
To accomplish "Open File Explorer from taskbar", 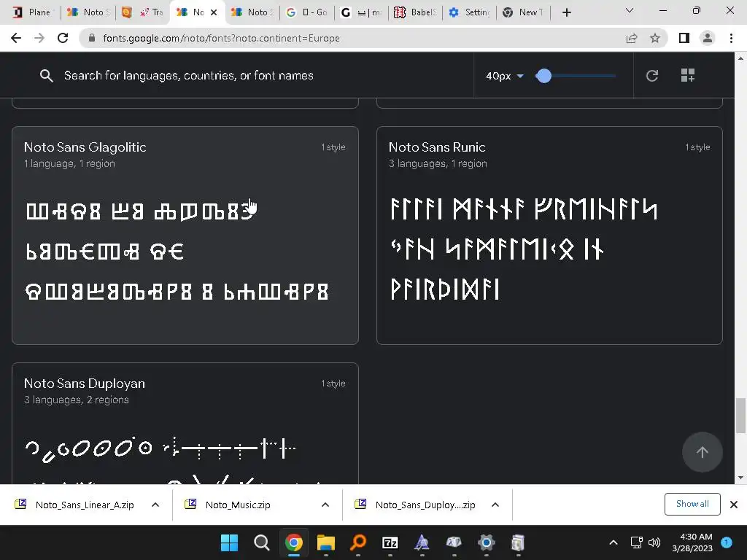I will (326, 542).
